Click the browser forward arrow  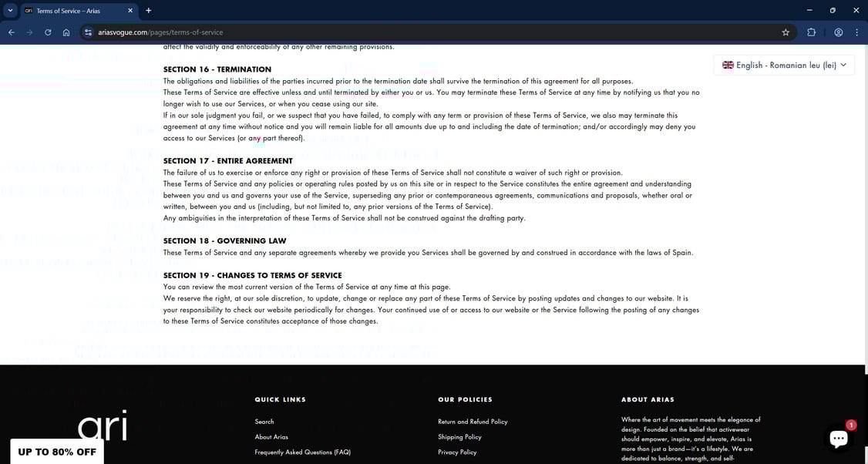(30, 32)
